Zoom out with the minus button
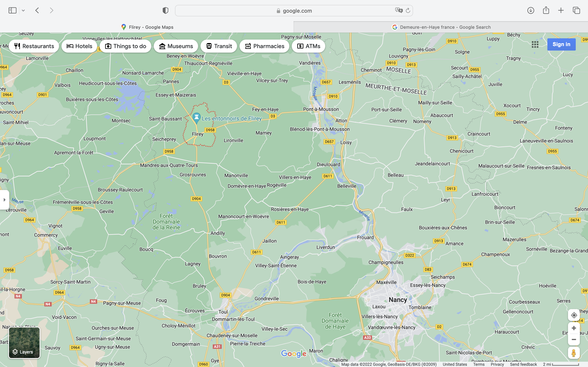 point(574,339)
